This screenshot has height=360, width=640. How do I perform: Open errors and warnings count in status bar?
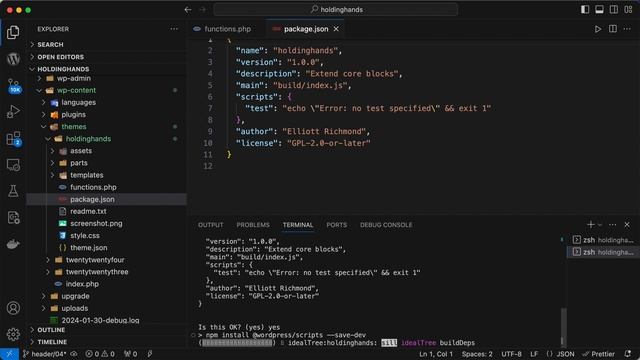(x=100, y=354)
